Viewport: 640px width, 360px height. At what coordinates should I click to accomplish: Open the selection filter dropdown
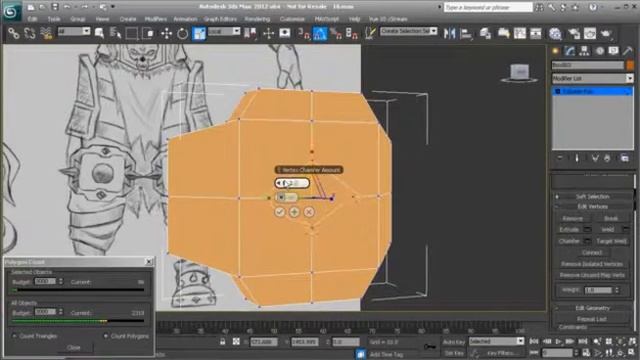pyautogui.click(x=74, y=31)
